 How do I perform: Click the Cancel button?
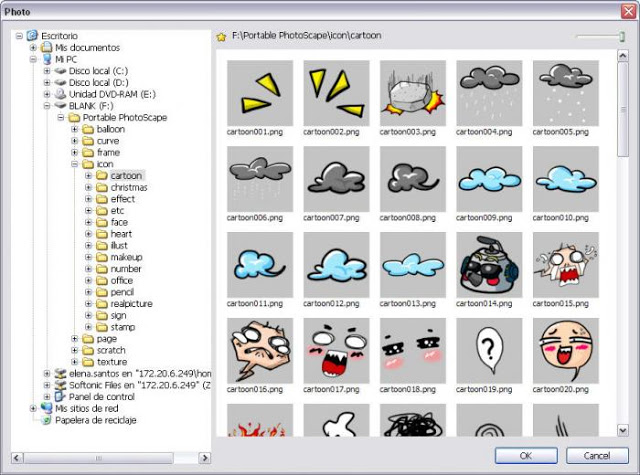click(597, 455)
